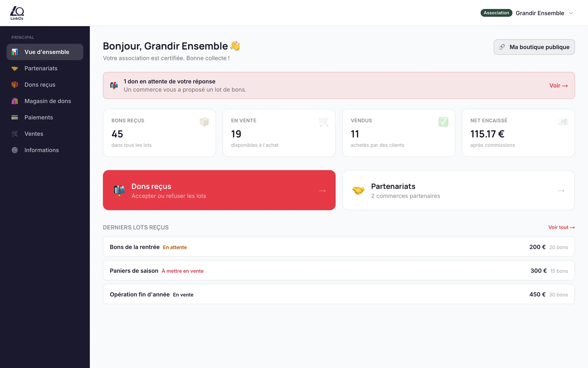Open the Partenariats card title

393,186
